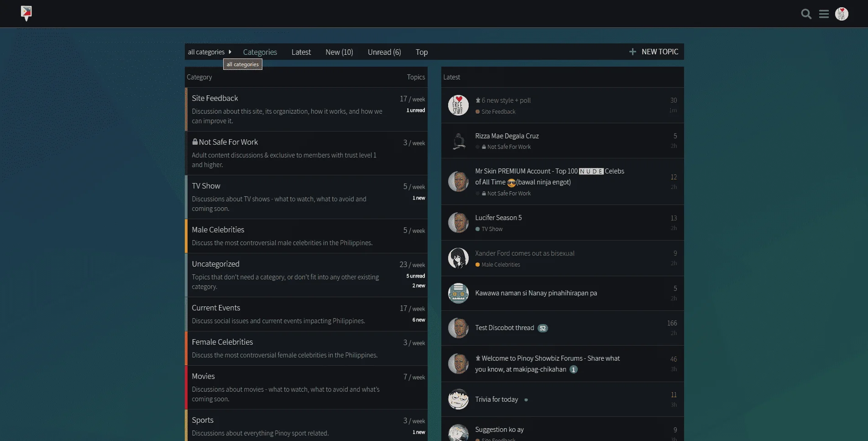Switch to the Unread (6) tab
The width and height of the screenshot is (868, 441).
384,52
